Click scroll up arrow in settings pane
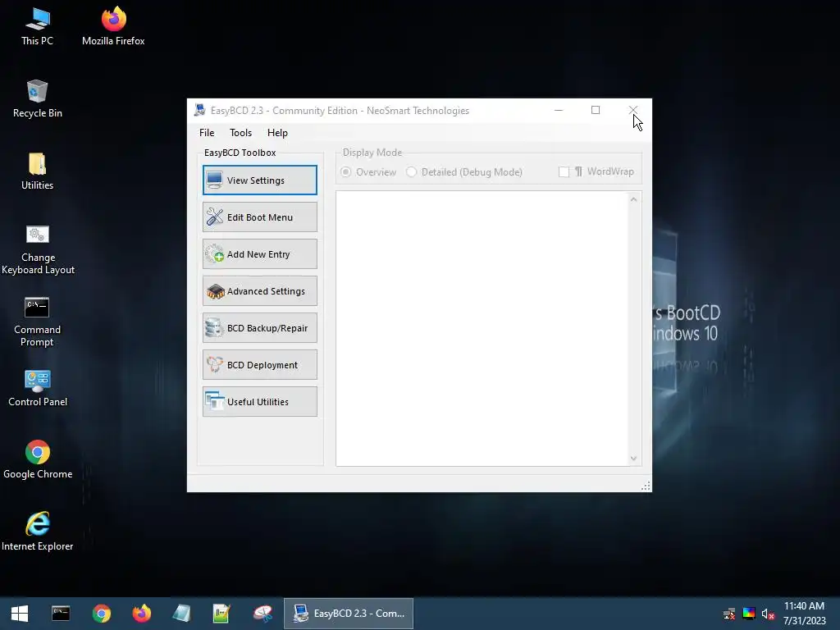The image size is (840, 630). [634, 199]
